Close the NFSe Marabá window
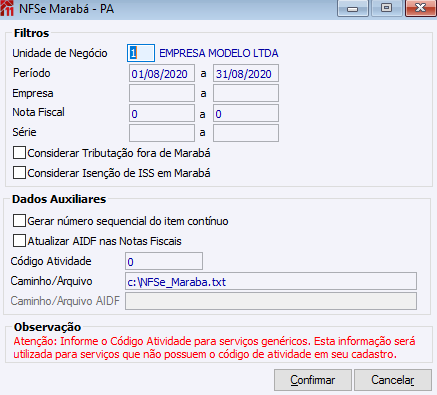 [x=421, y=8]
